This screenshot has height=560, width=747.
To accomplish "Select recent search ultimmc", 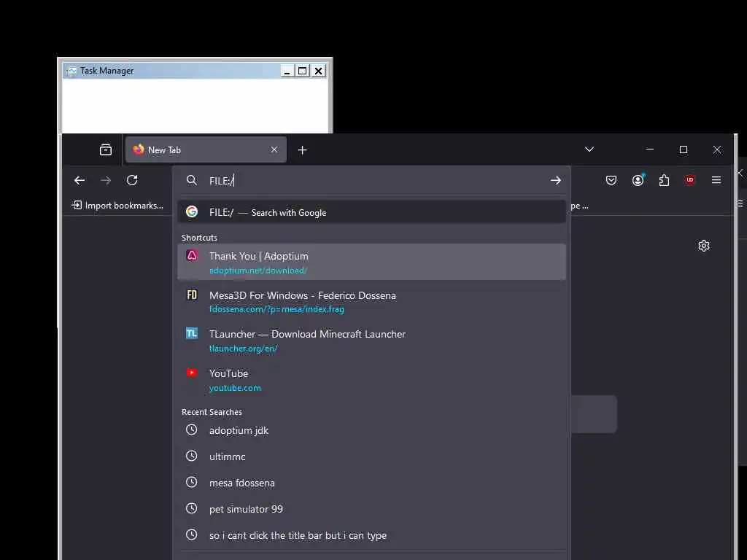I will point(371,456).
